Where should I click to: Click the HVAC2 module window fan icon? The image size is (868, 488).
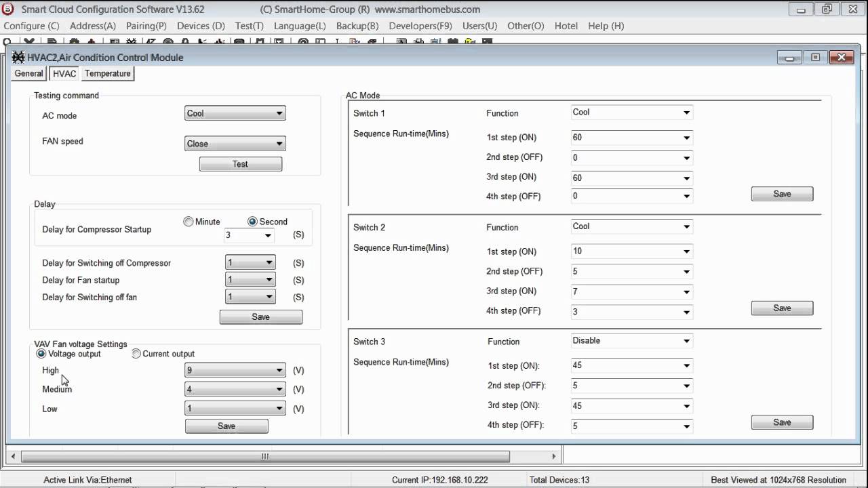click(19, 58)
